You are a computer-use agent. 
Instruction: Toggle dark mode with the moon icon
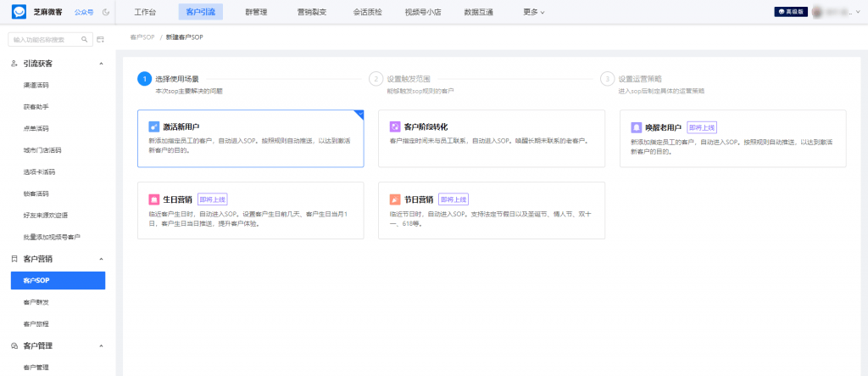pyautogui.click(x=105, y=13)
